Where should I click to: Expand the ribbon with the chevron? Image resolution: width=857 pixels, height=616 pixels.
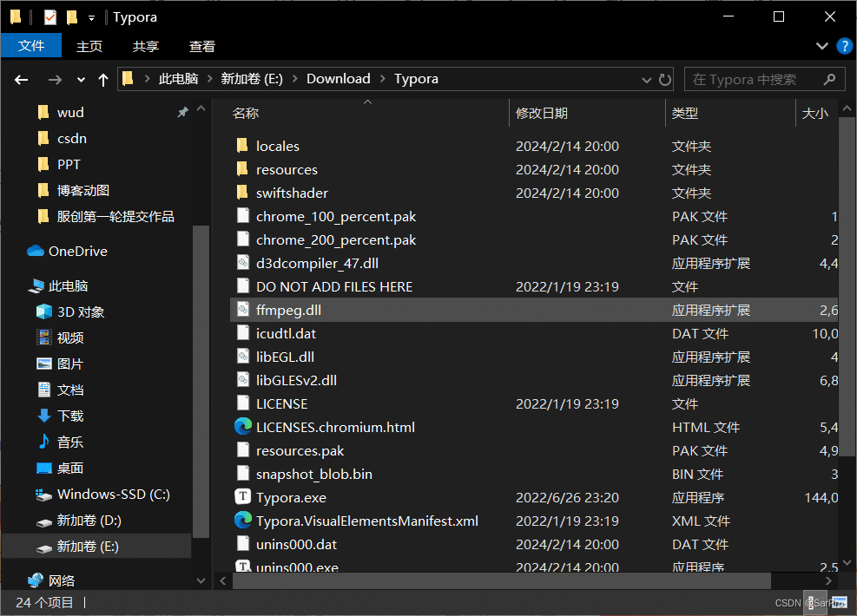coord(822,46)
